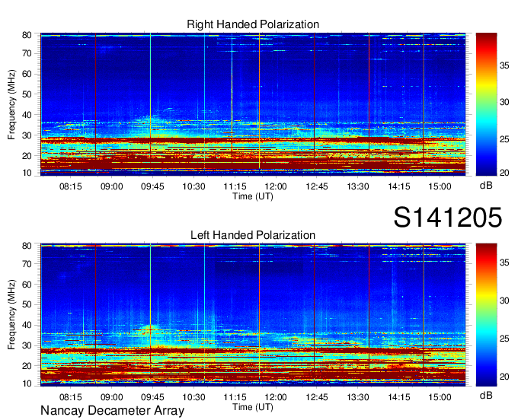This screenshot has width=518, height=420.
Task: Click 12:00 tick of left-handed plot
Action: pyautogui.click(x=276, y=397)
